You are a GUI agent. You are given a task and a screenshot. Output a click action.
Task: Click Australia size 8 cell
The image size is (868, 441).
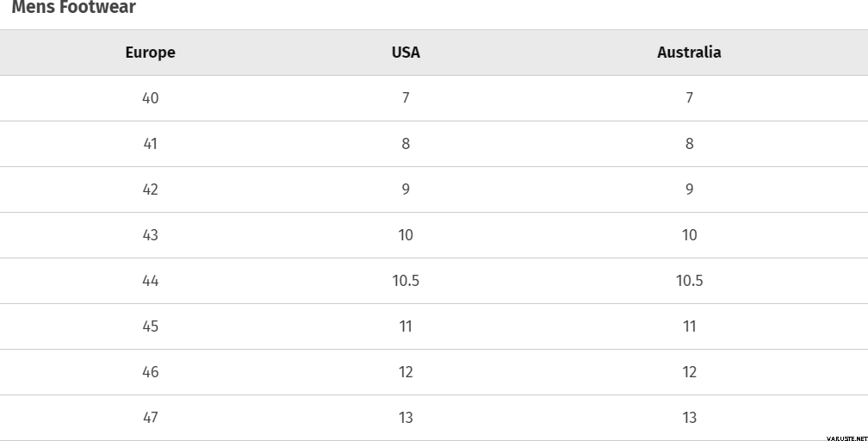tap(689, 144)
